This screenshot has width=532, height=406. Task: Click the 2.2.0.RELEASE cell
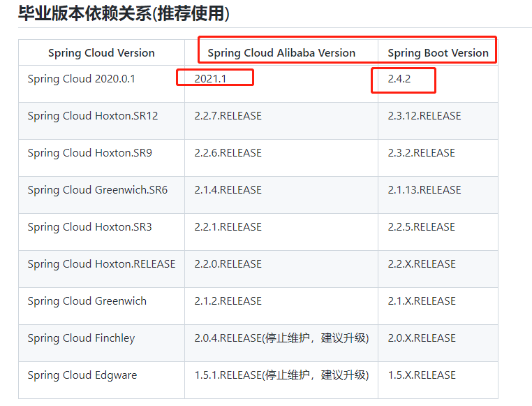[281, 269]
